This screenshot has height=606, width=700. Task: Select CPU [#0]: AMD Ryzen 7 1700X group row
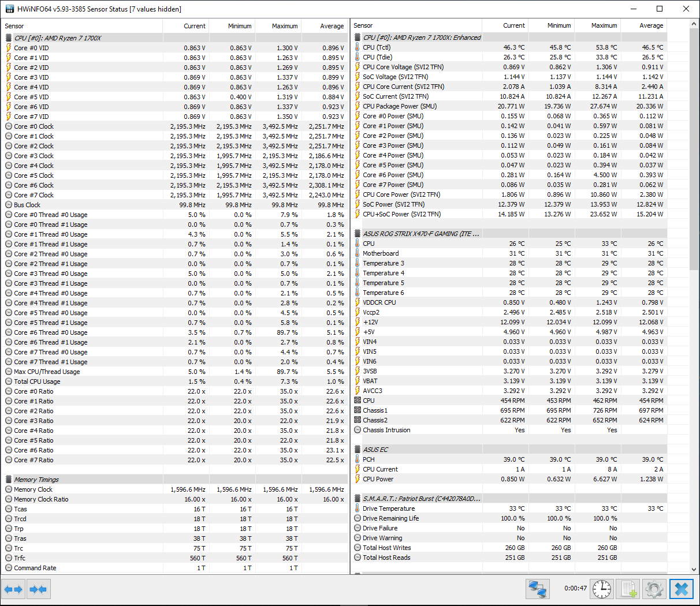pyautogui.click(x=174, y=38)
